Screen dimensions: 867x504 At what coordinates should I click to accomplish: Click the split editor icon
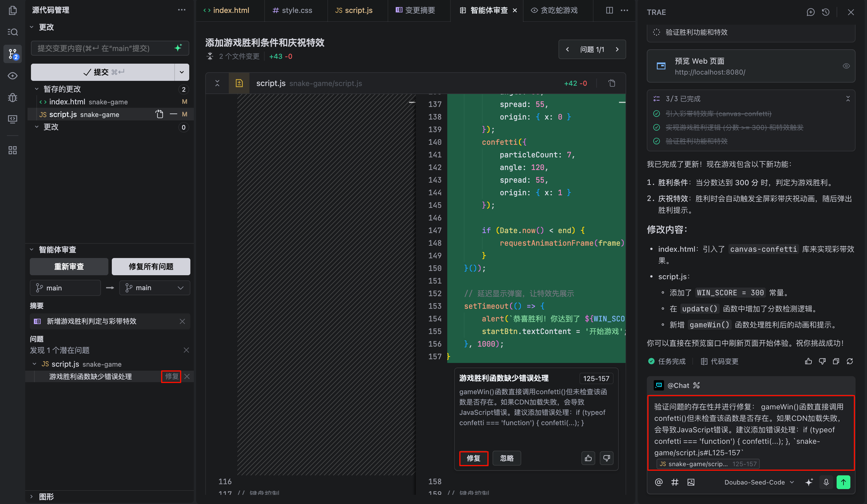[x=609, y=10]
